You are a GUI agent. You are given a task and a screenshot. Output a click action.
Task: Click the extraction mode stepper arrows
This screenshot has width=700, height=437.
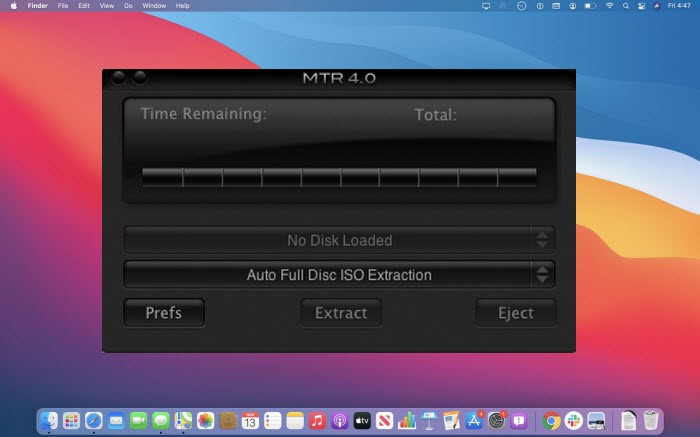[x=542, y=275]
